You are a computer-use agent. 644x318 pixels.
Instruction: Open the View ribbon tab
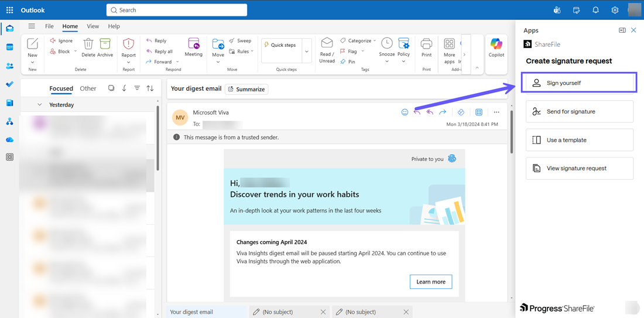93,26
